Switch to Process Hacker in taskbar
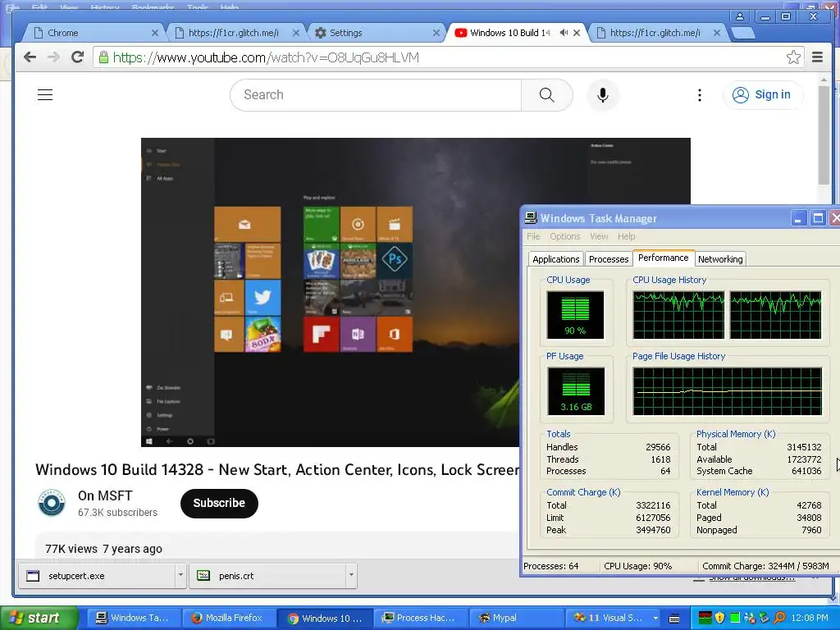The width and height of the screenshot is (840, 630). pos(421,618)
